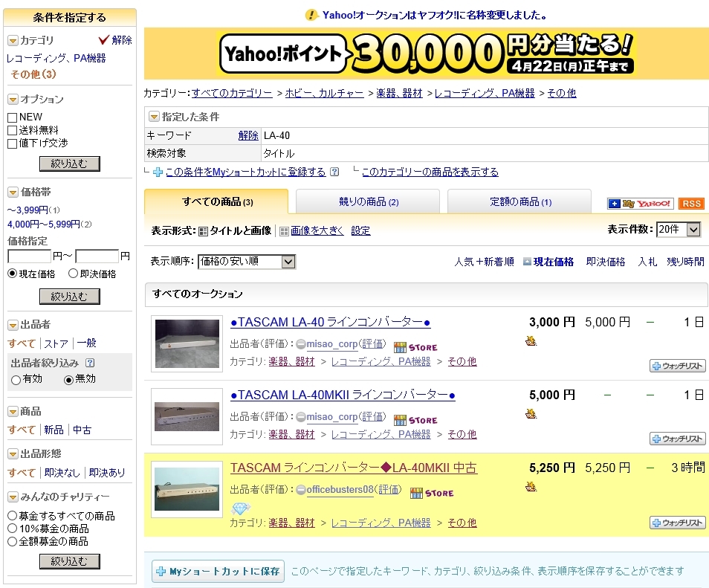
Task: Collapse the 出品者 section
Action: [13, 325]
